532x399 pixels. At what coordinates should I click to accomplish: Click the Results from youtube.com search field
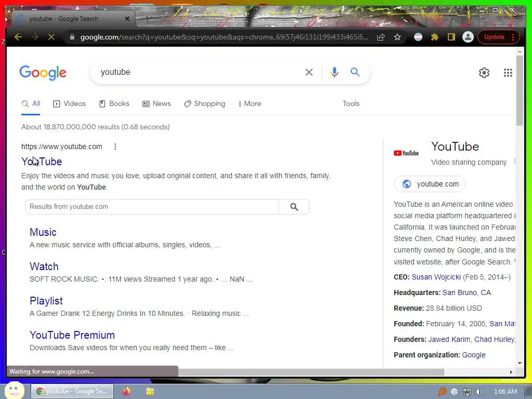coord(152,207)
